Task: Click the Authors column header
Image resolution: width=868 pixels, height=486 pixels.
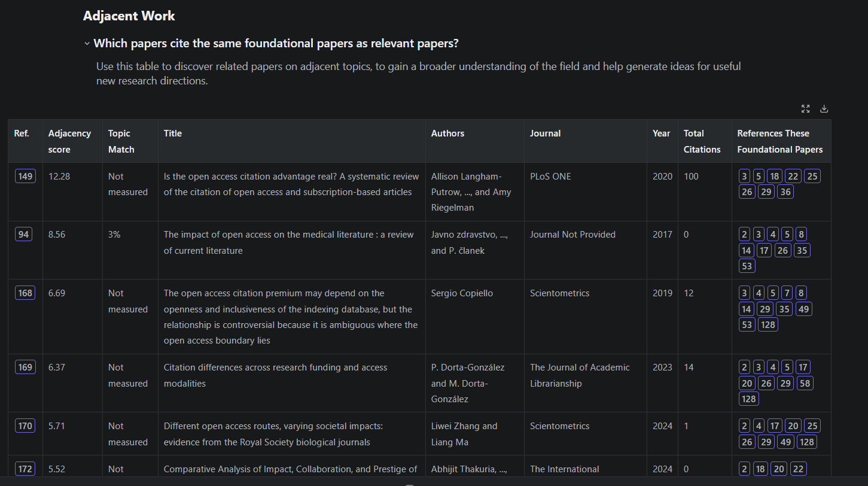Action: (447, 133)
